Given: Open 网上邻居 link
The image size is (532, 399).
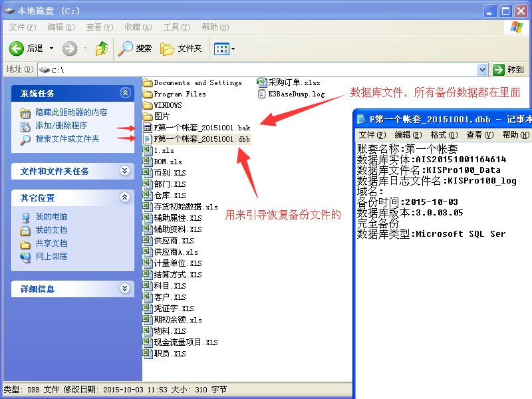Looking at the screenshot, I should pos(52,257).
